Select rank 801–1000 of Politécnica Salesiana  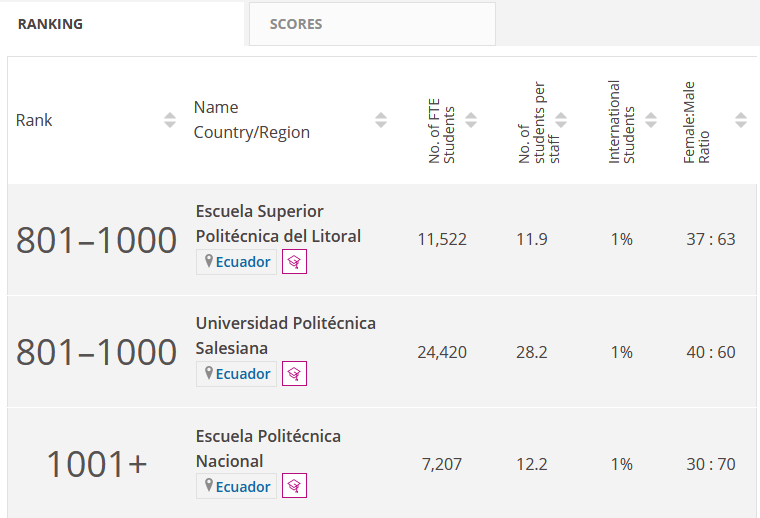pyautogui.click(x=96, y=352)
